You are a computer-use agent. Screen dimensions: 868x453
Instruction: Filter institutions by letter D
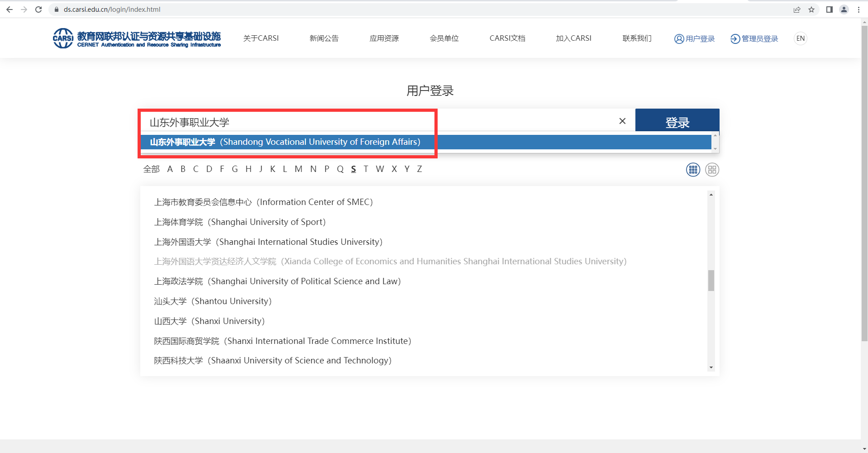coord(209,169)
